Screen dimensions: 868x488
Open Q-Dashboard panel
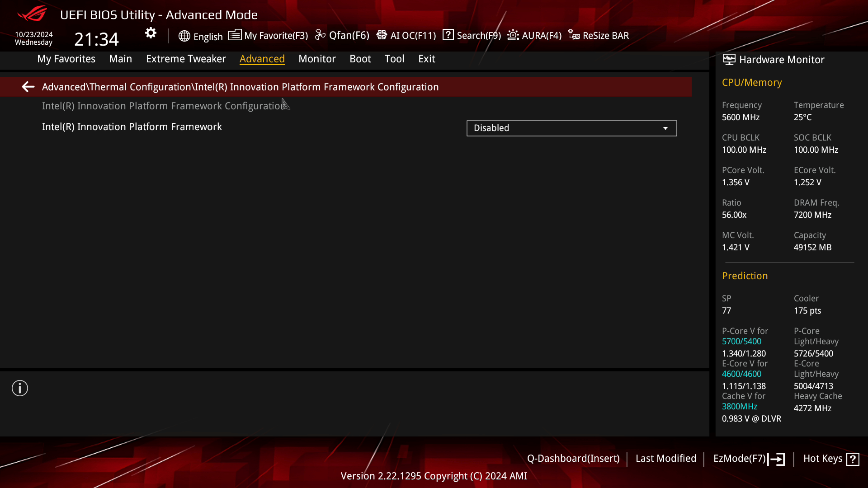point(572,458)
